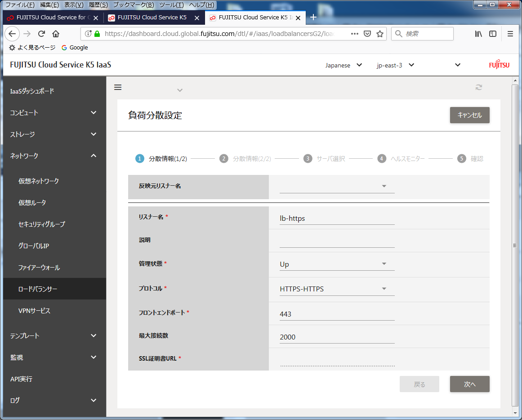
Task: Open ファイアーウォール in sidebar
Action: (39, 268)
